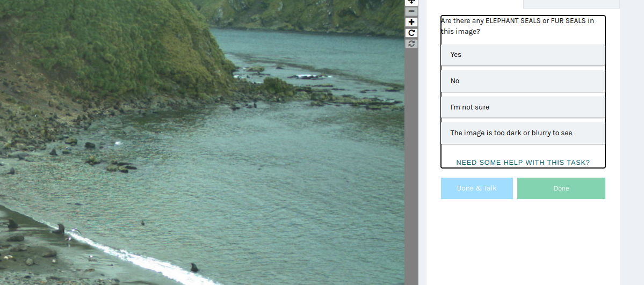
Task: Click the seals question text
Action: coord(517,26)
